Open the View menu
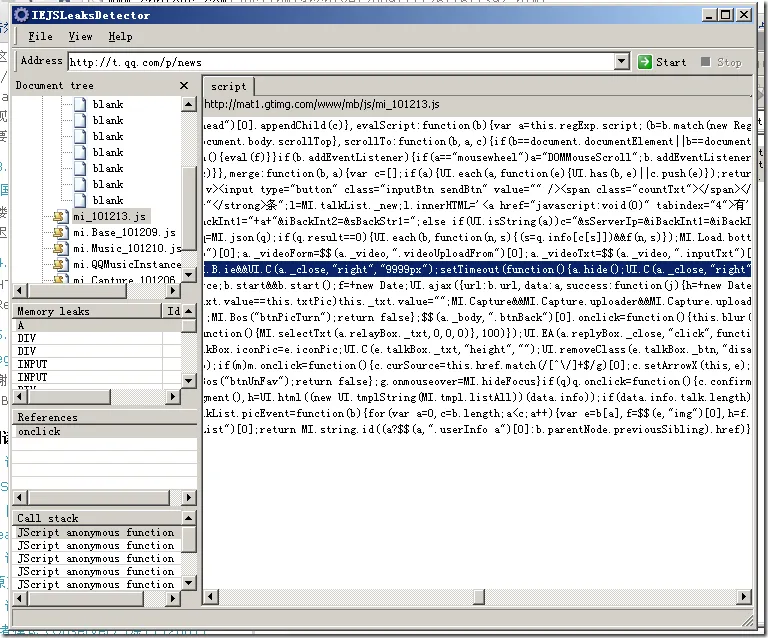This screenshot has height=638, width=768. point(80,37)
